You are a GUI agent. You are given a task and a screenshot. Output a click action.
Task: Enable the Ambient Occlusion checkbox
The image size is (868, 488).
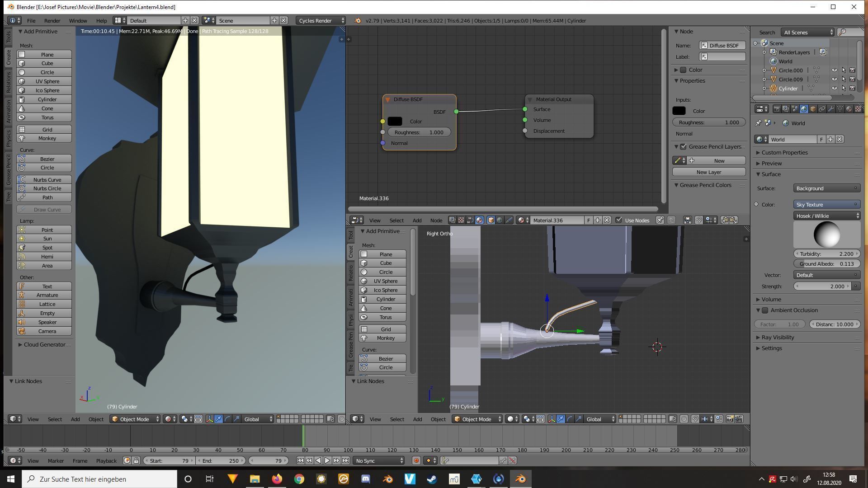765,310
